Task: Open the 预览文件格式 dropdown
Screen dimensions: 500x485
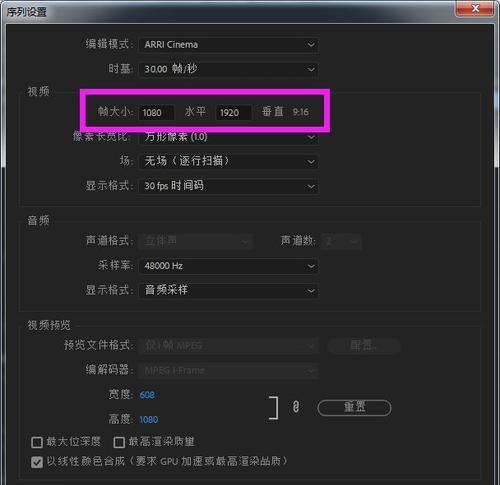Action: [229, 346]
